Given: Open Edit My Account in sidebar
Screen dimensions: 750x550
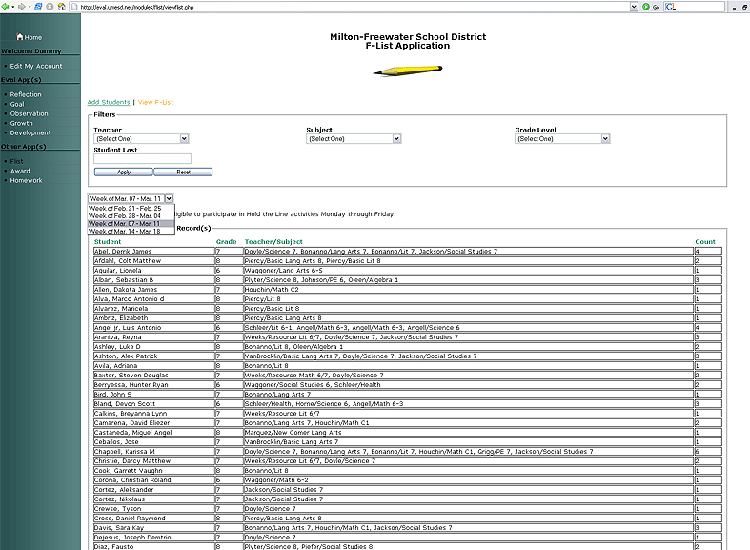Looking at the screenshot, I should click(36, 66).
